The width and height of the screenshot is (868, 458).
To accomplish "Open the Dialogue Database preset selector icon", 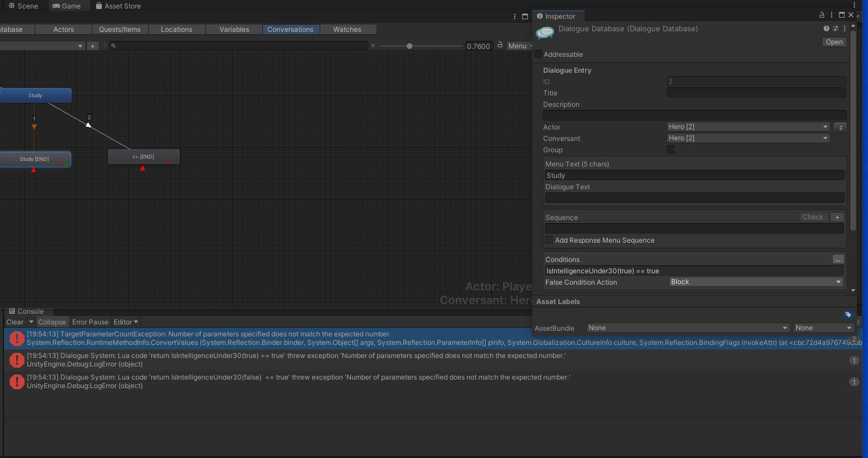I will pos(836,28).
